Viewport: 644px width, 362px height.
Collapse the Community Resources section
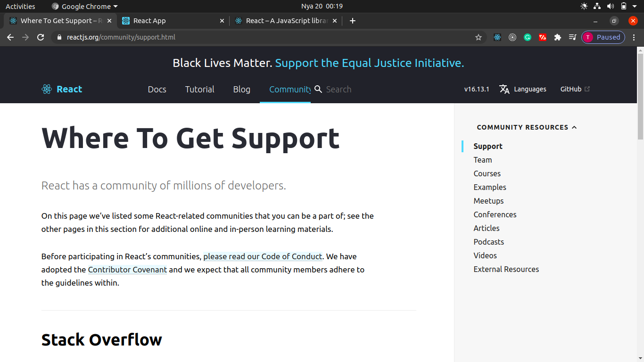coord(527,127)
